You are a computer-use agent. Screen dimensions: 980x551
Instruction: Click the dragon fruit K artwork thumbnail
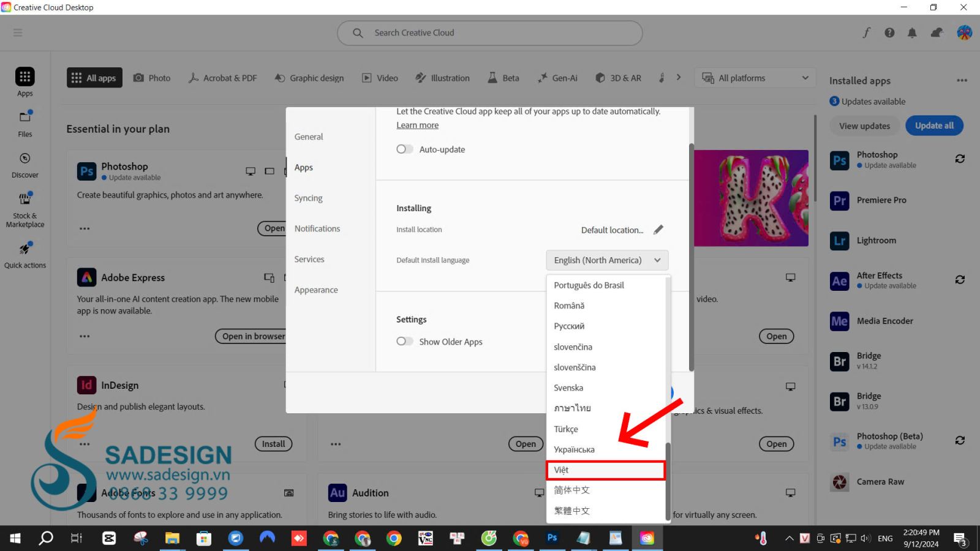click(751, 198)
